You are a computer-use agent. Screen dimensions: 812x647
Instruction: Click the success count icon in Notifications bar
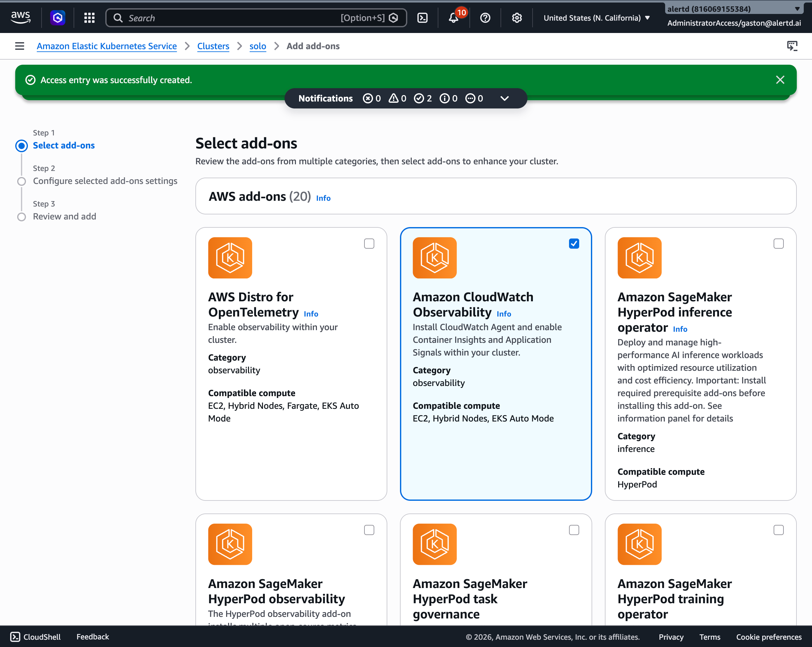418,98
